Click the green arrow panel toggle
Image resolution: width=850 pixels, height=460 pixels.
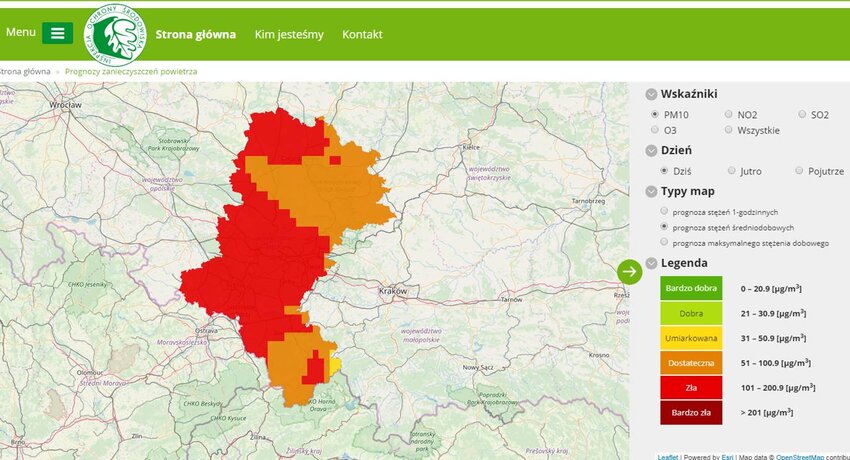click(629, 271)
